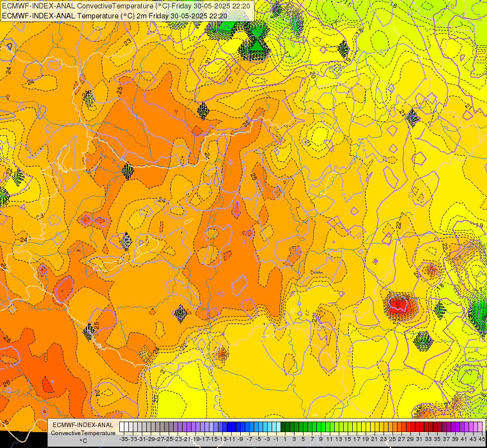Click the 27 tick label on the legend
Viewport: 487px width, 448px height.
coord(401,439)
